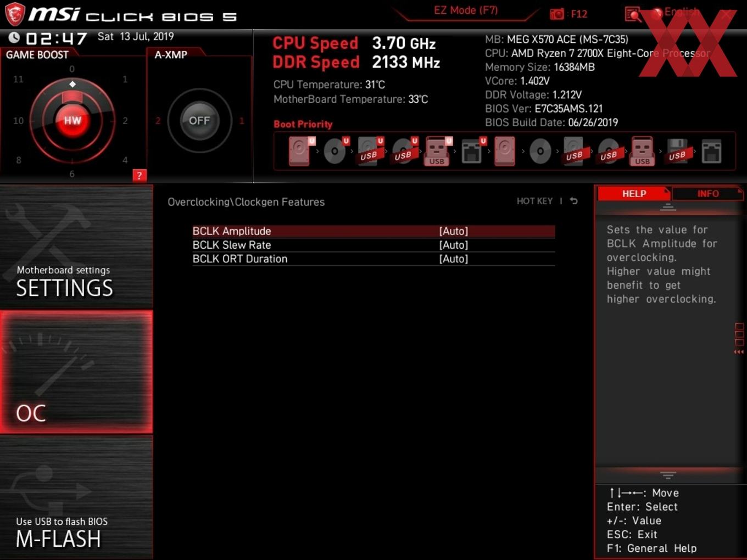
Task: Select the BCLK Slew Rate row label
Action: [x=231, y=245]
